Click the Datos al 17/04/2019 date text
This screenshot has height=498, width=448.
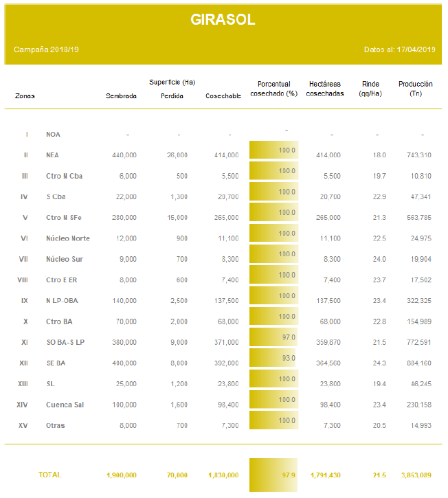click(x=399, y=49)
